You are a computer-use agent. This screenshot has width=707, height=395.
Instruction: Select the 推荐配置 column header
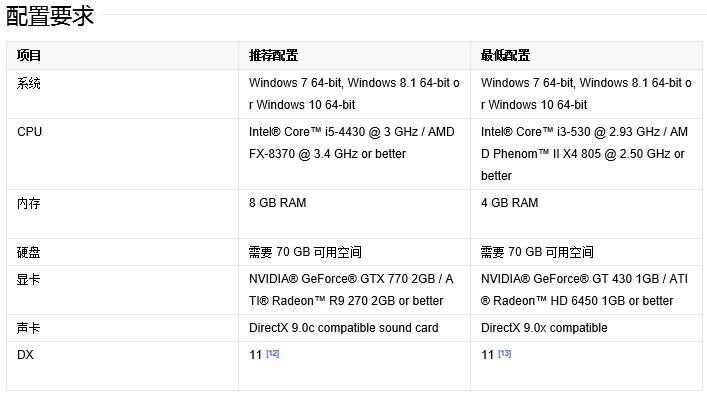click(x=273, y=55)
